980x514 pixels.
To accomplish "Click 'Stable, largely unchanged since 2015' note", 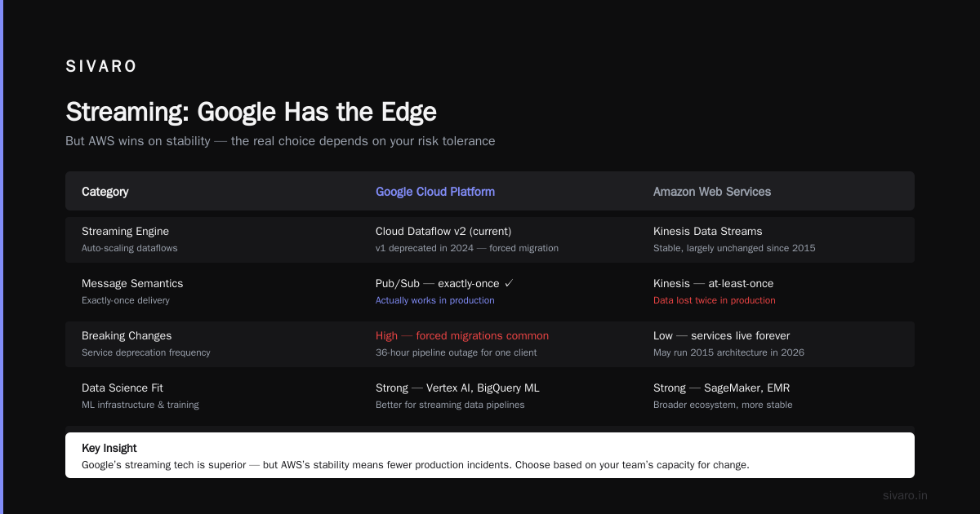I will (x=734, y=248).
